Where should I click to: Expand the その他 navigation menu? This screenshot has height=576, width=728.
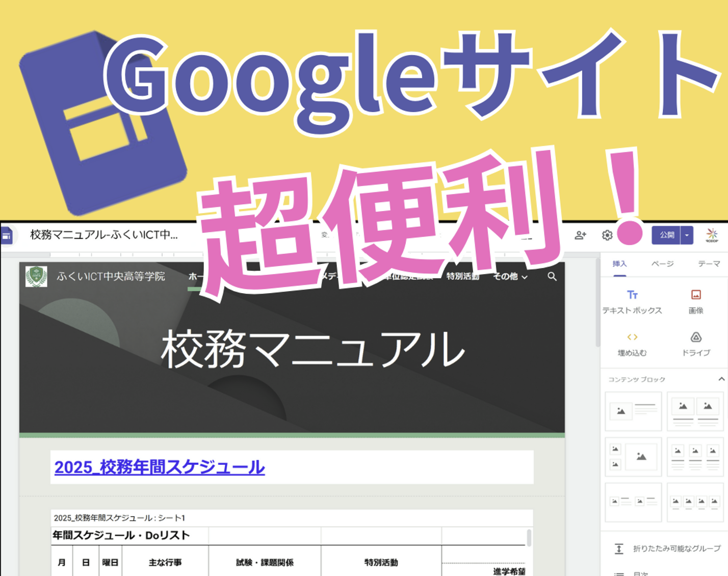[x=510, y=276]
